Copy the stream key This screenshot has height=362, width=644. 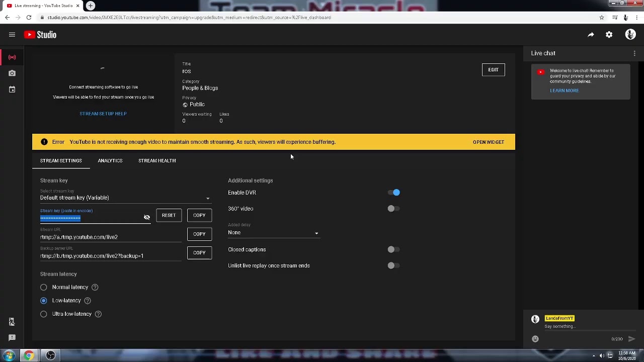[x=199, y=215]
